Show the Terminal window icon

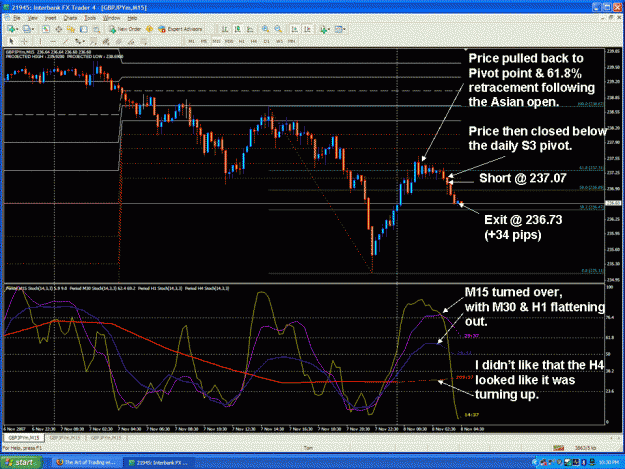[x=84, y=29]
